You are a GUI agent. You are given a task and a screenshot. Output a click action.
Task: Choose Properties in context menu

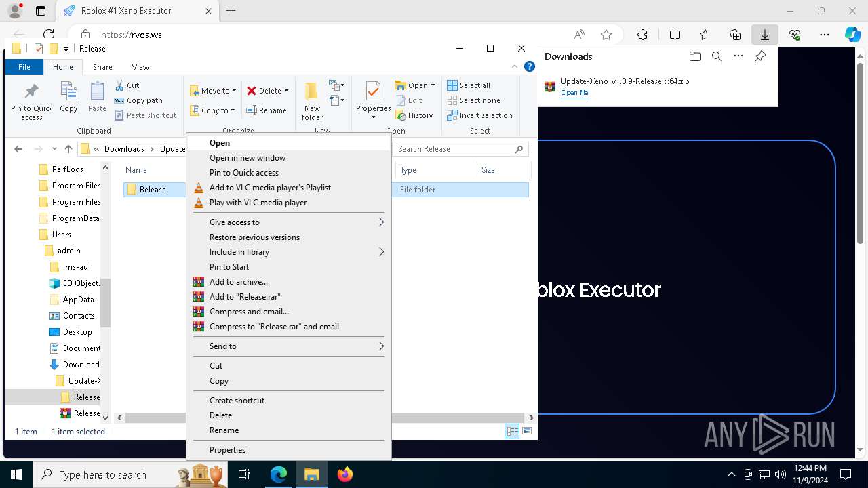(x=289, y=450)
